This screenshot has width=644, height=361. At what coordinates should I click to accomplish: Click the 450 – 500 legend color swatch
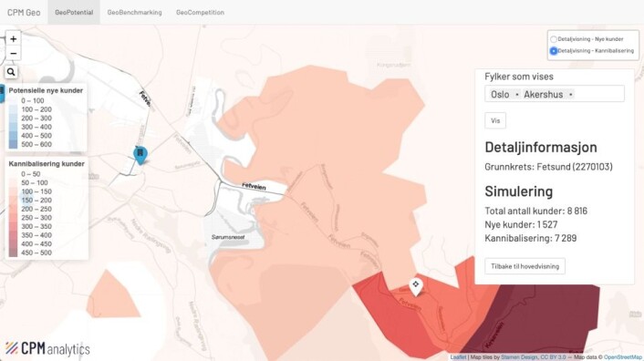tap(13, 253)
